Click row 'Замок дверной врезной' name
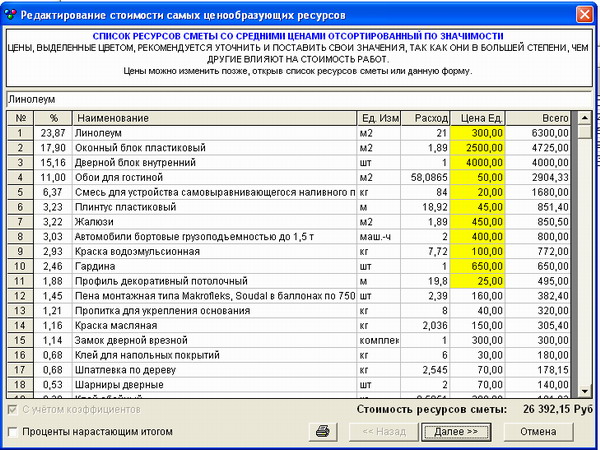 point(215,341)
